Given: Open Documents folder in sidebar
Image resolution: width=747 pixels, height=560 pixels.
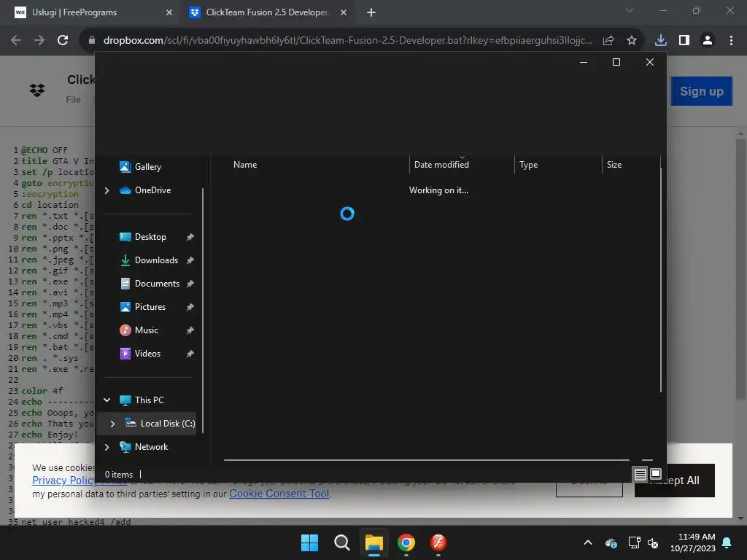Looking at the screenshot, I should click(157, 284).
